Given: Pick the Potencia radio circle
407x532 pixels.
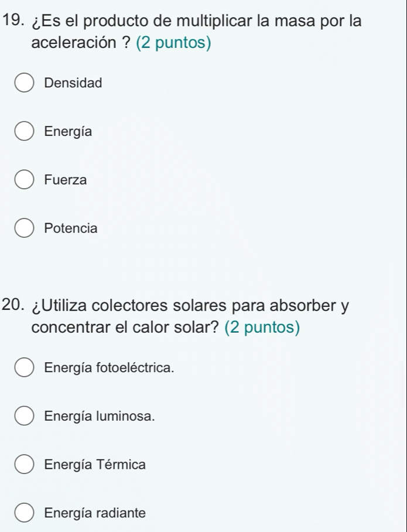Looking at the screenshot, I should [x=24, y=228].
